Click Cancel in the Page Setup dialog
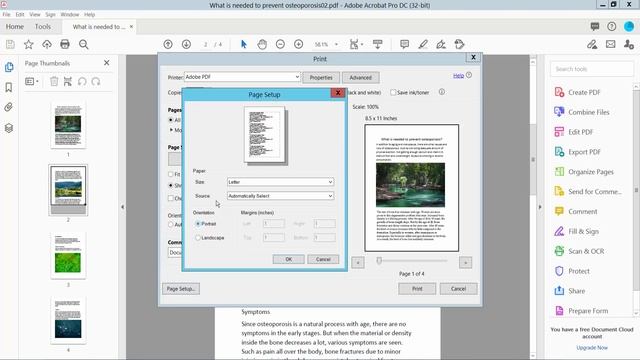Viewport: 640px width, 360px height. [323, 259]
